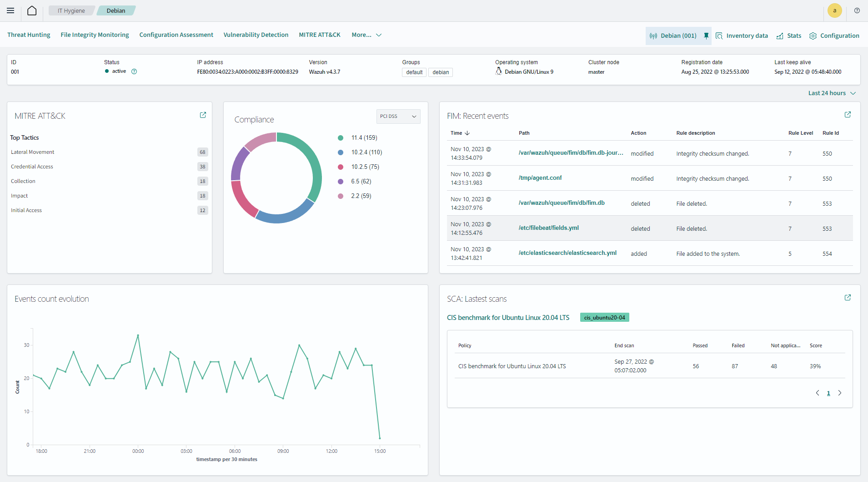The image size is (868, 482).
Task: Click the debian group badge
Action: tap(441, 72)
